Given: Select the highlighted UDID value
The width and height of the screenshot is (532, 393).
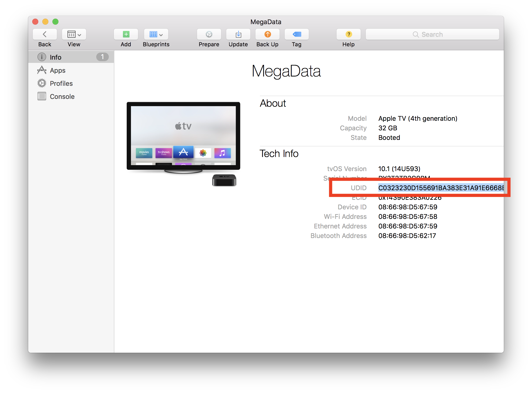Looking at the screenshot, I should click(441, 188).
